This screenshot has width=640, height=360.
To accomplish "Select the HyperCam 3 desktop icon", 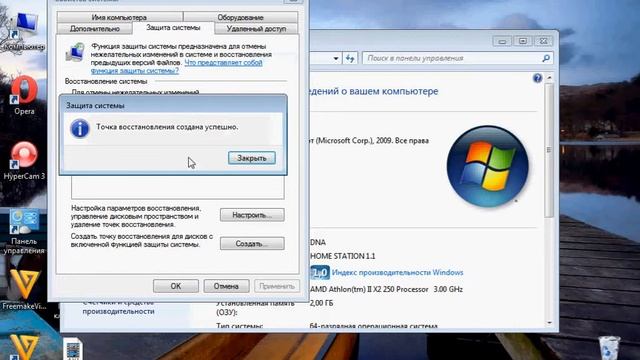I will tap(24, 160).
